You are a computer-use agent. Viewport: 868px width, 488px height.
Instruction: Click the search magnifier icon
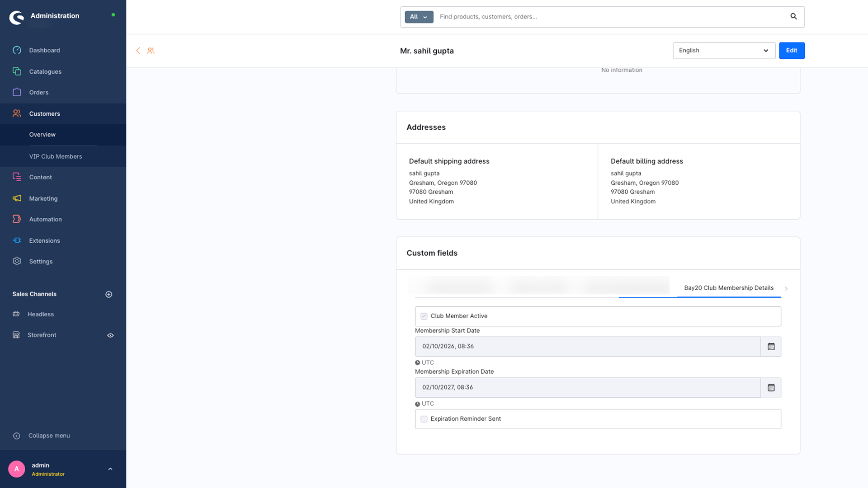pos(793,17)
